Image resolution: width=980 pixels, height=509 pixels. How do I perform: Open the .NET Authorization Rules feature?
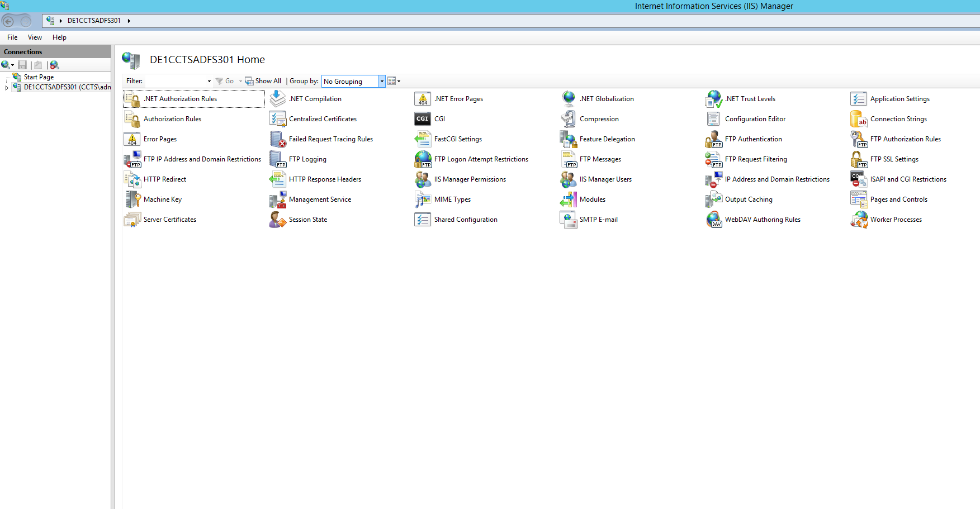coord(193,99)
